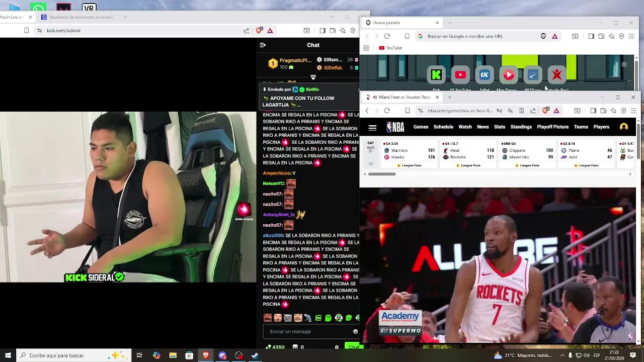Open a new tab in NBA window
Image resolution: width=644 pixels, height=362 pixels.
450,97
